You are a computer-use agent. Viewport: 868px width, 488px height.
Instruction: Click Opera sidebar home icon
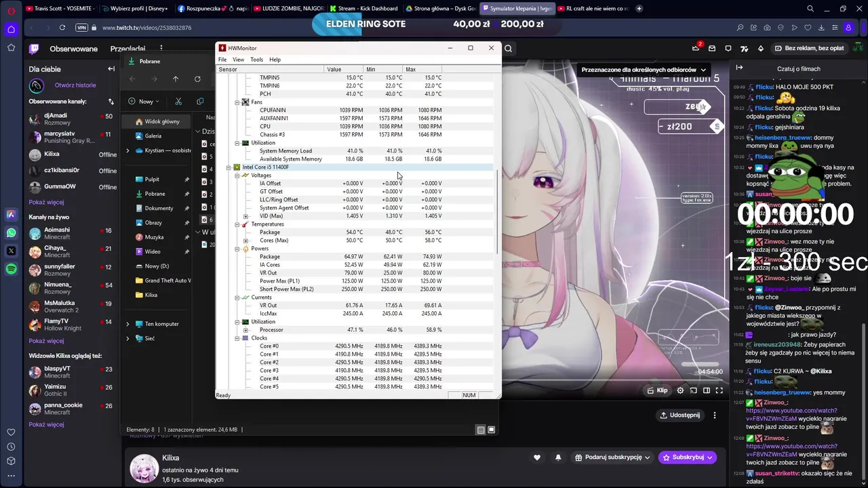[11, 29]
